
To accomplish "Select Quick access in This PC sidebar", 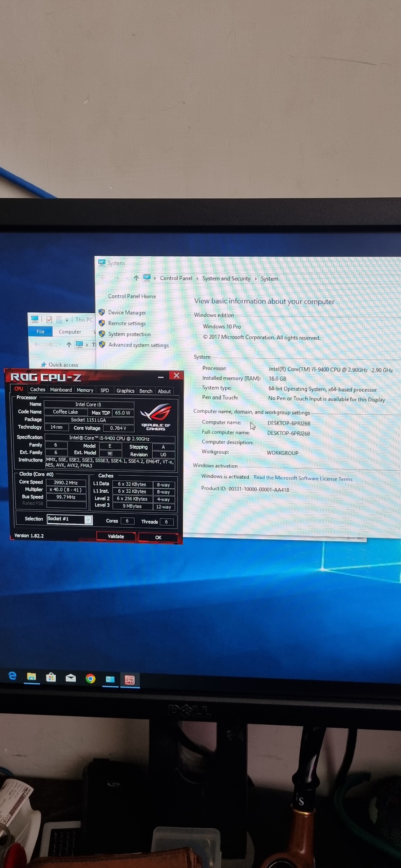I will click(x=63, y=365).
